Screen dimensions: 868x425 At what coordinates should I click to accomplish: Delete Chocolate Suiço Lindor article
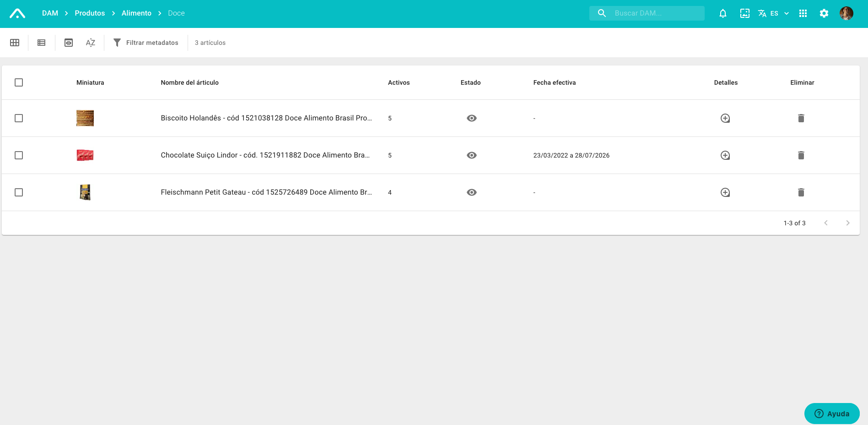click(x=801, y=155)
